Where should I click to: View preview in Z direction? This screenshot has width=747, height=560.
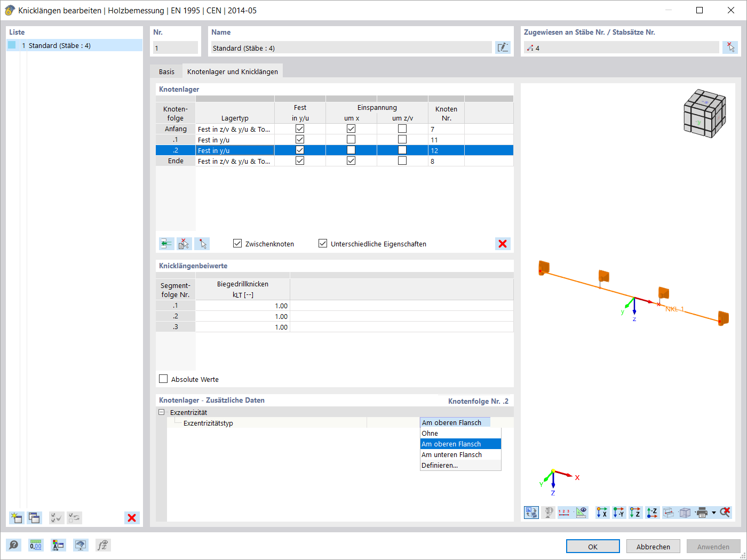[x=635, y=513]
